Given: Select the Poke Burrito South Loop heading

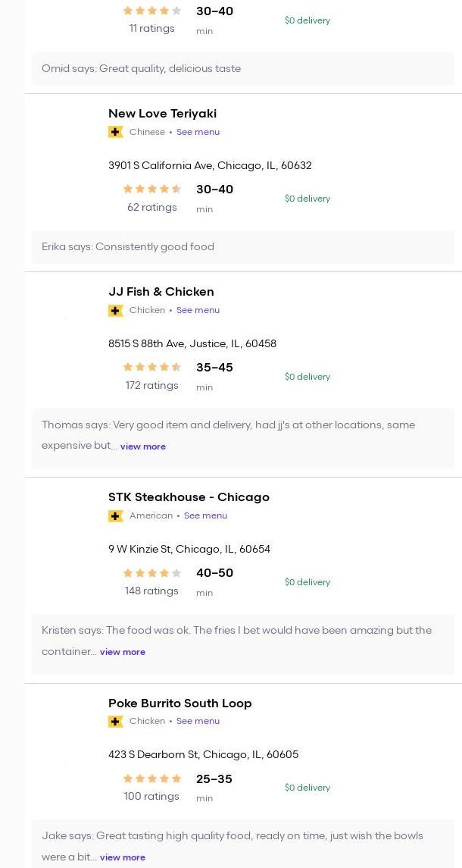Looking at the screenshot, I should click(179, 703).
